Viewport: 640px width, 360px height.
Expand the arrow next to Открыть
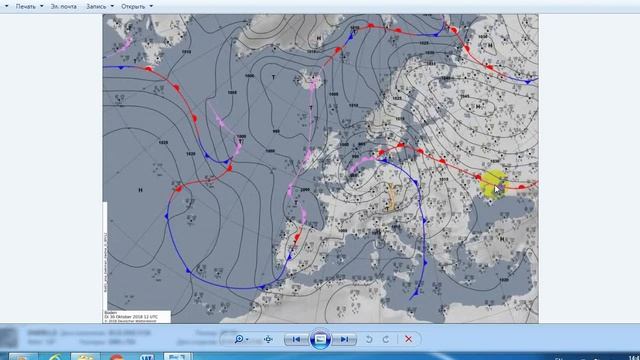coord(151,7)
